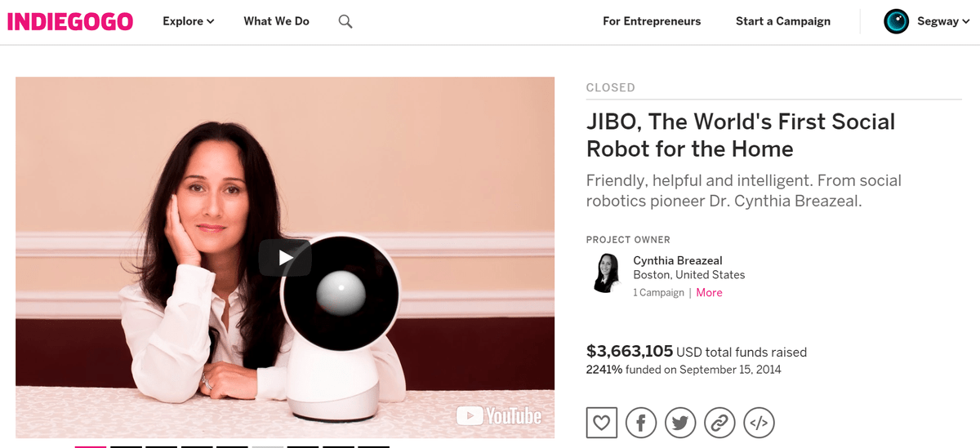
Task: Select the gray gallery thumbnail strip item
Action: (x=268, y=446)
